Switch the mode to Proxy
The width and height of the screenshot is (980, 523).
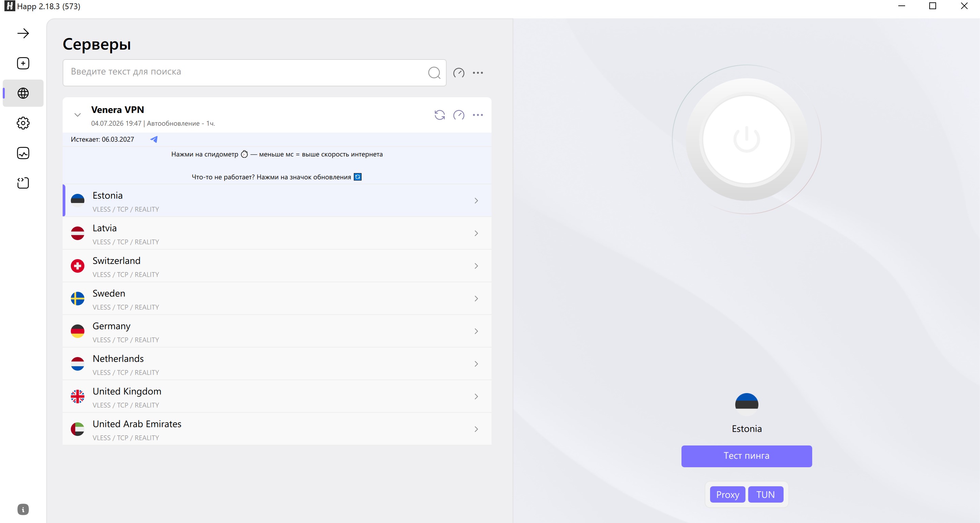click(x=727, y=494)
